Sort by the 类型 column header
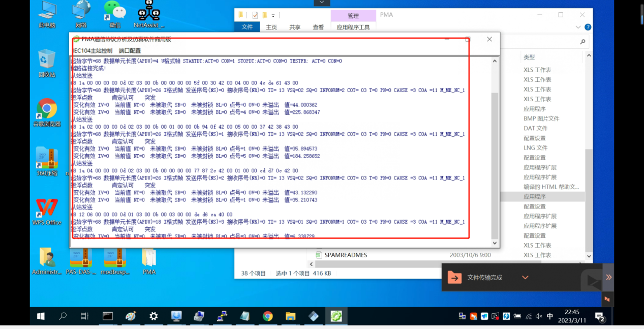The image size is (644, 329). [529, 57]
